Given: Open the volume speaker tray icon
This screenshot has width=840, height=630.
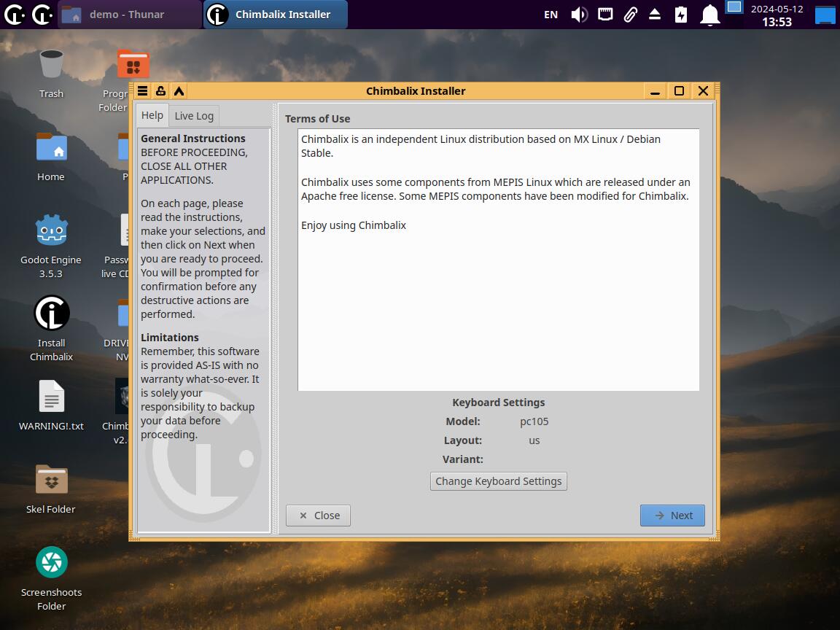Looking at the screenshot, I should (579, 15).
